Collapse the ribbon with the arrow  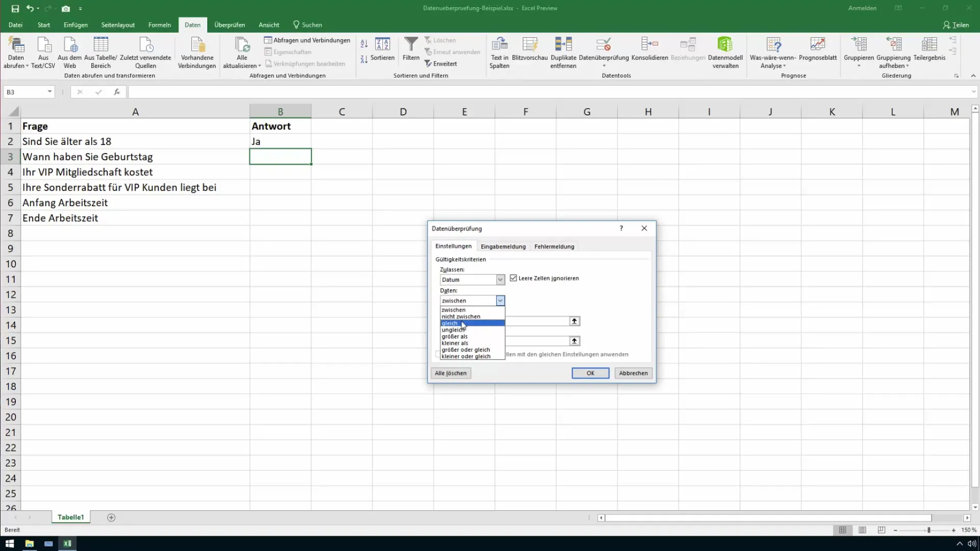(x=973, y=76)
